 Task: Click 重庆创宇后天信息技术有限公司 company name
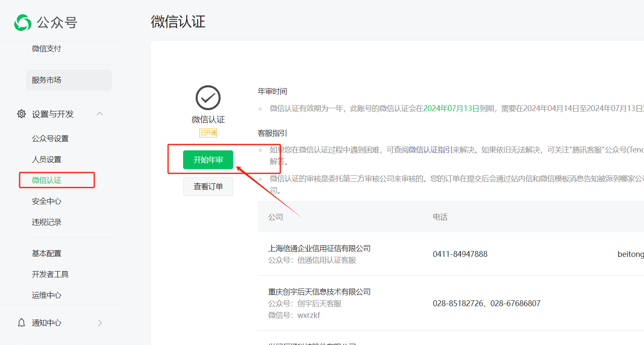pos(319,292)
